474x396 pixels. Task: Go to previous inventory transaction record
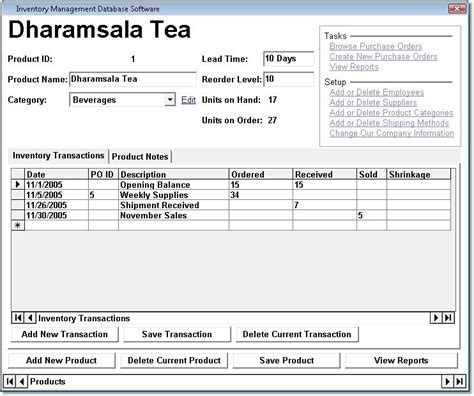tap(30, 318)
